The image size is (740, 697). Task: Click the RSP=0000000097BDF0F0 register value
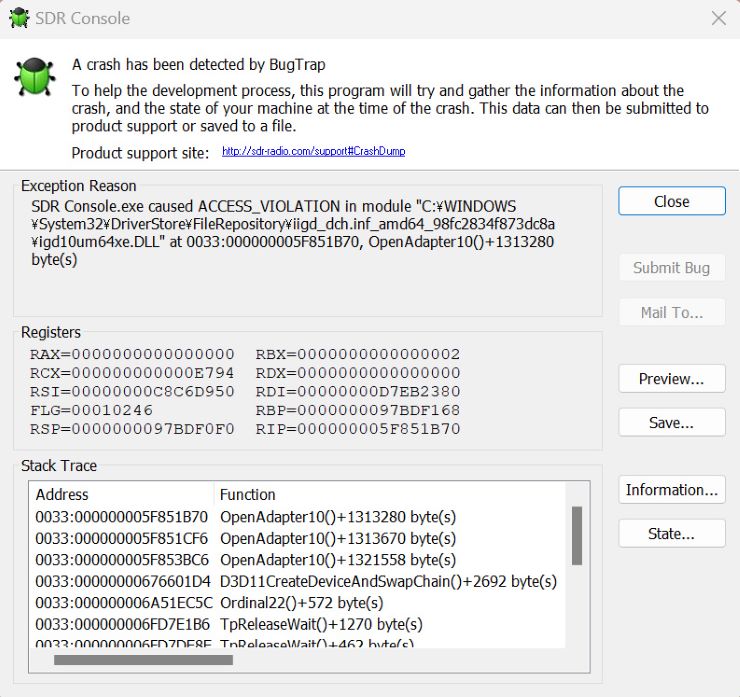[x=132, y=429]
